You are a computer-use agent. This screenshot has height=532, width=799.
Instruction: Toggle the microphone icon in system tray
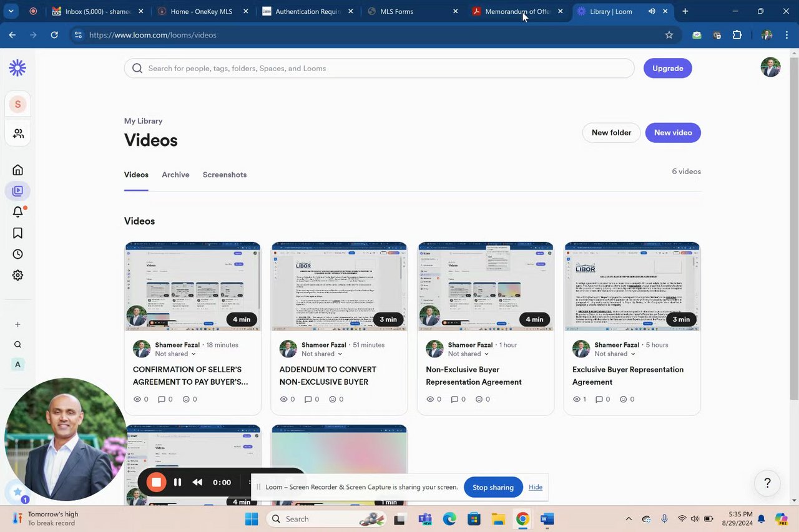coord(664,519)
